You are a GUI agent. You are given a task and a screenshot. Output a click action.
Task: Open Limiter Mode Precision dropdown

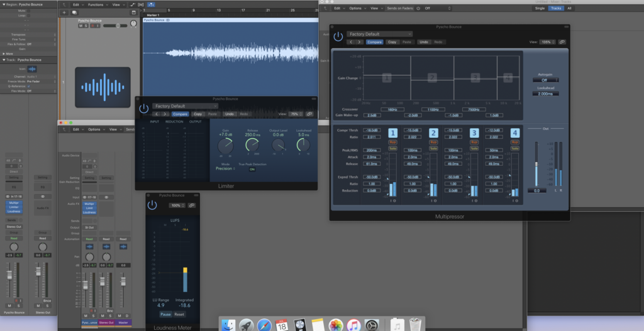click(x=226, y=168)
